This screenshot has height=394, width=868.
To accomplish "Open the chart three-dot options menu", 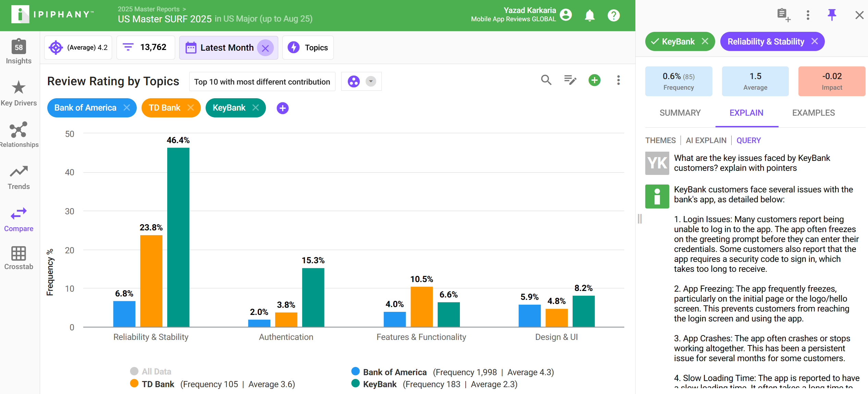I will click(x=618, y=80).
